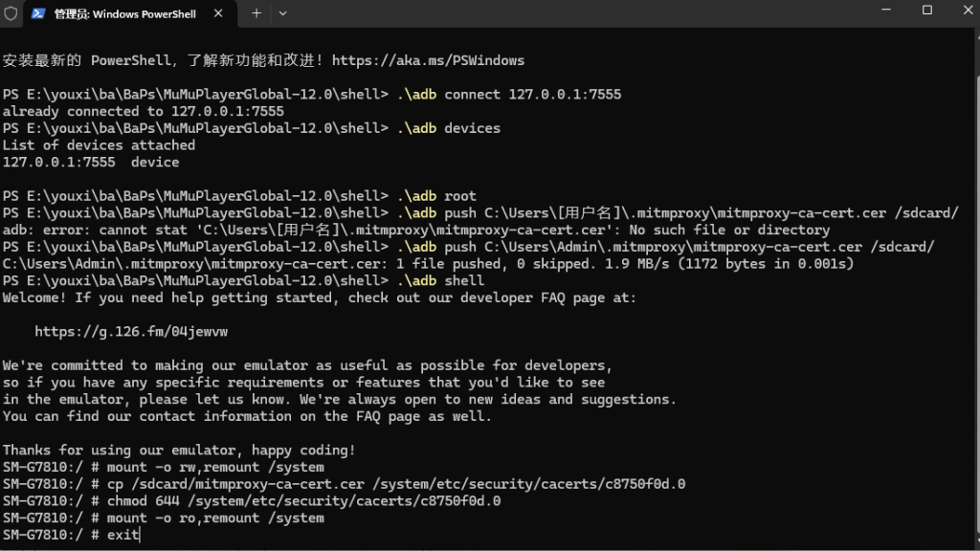Click the scrollbar up arrow
Viewport: 980px width, 551px height.
977,33
